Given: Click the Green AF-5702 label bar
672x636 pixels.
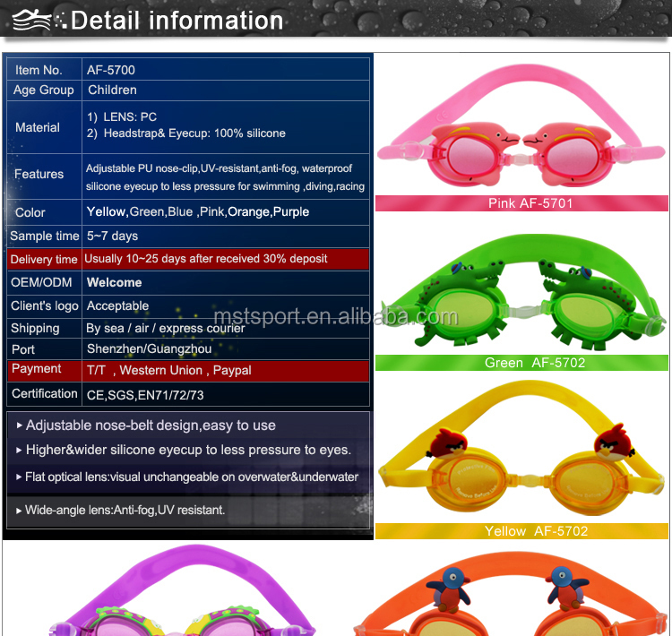Looking at the screenshot, I should [521, 363].
